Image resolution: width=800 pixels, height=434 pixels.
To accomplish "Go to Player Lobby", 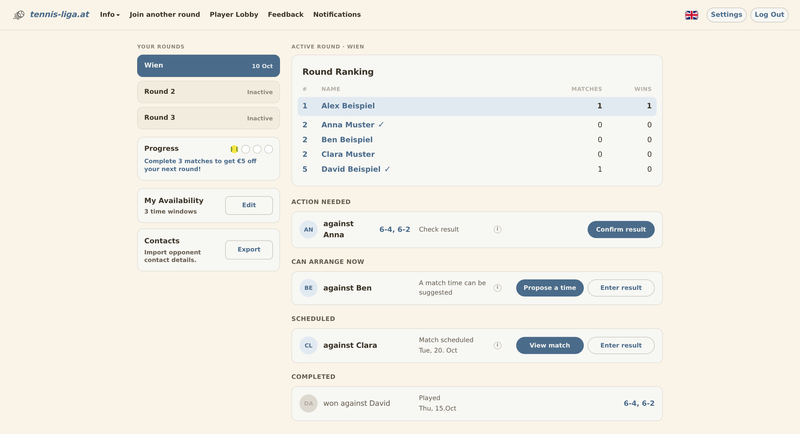I will coord(234,14).
